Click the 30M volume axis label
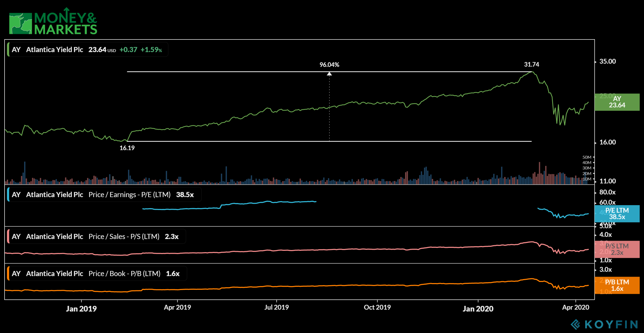644x333 pixels. [x=587, y=168]
